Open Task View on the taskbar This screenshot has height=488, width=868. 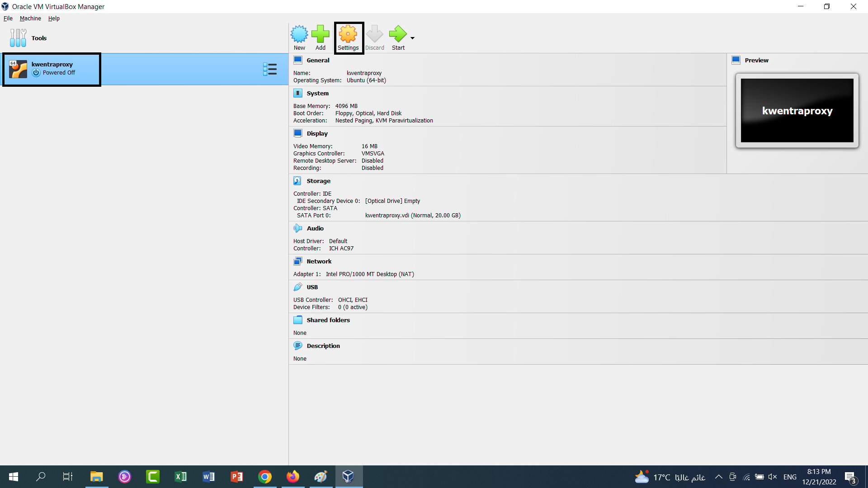click(x=68, y=477)
